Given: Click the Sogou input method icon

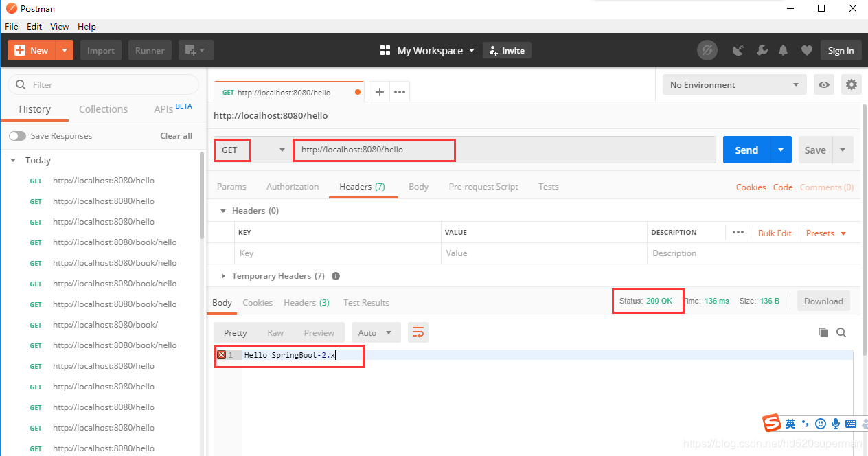Looking at the screenshot, I should point(772,423).
